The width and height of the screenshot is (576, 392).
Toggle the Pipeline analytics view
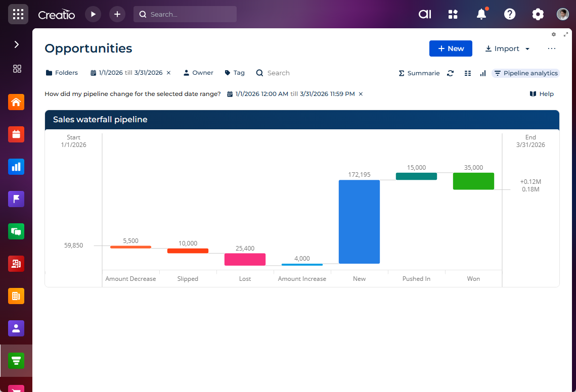(x=525, y=73)
